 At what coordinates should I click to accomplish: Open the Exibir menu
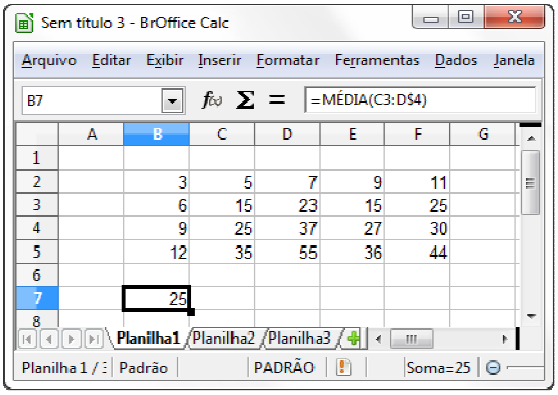click(x=165, y=60)
